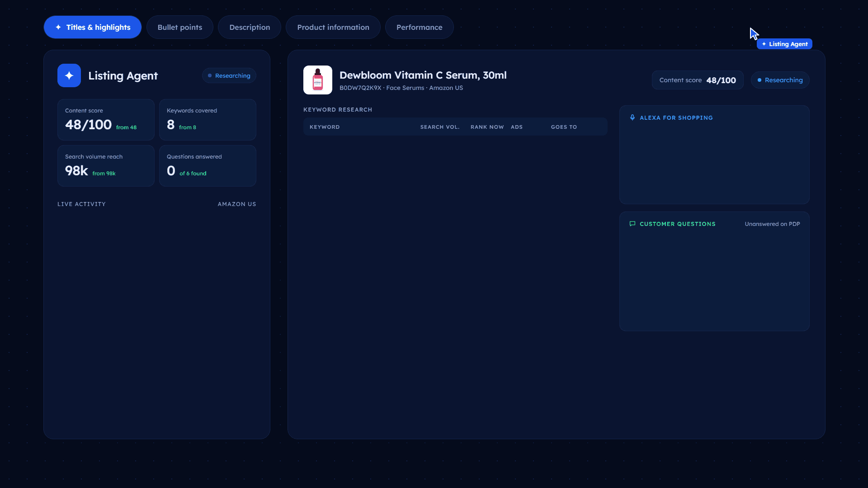The width and height of the screenshot is (868, 488).
Task: Click the KEYWORD RESEARCH section heading
Action: [x=338, y=110]
